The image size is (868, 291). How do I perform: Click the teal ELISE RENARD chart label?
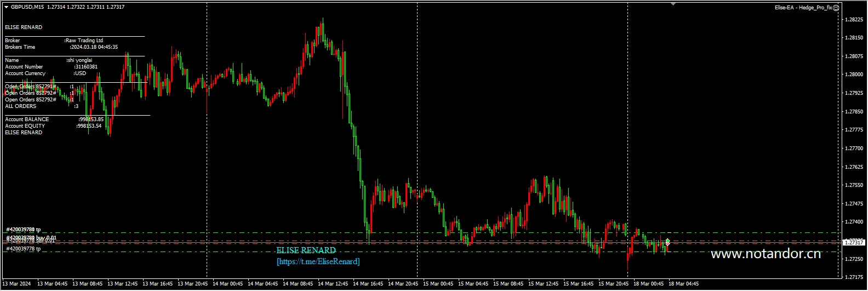tap(306, 250)
